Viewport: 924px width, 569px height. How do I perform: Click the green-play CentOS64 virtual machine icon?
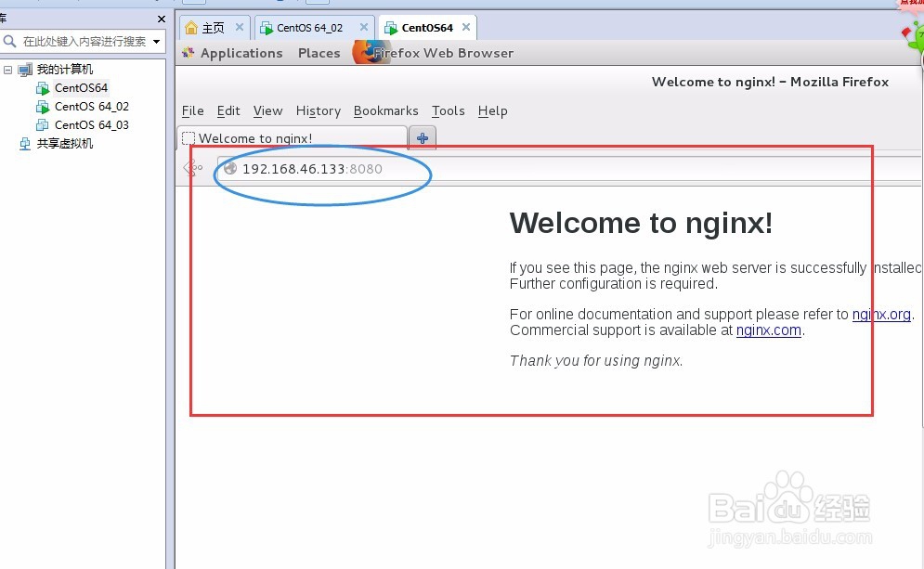pyautogui.click(x=43, y=88)
